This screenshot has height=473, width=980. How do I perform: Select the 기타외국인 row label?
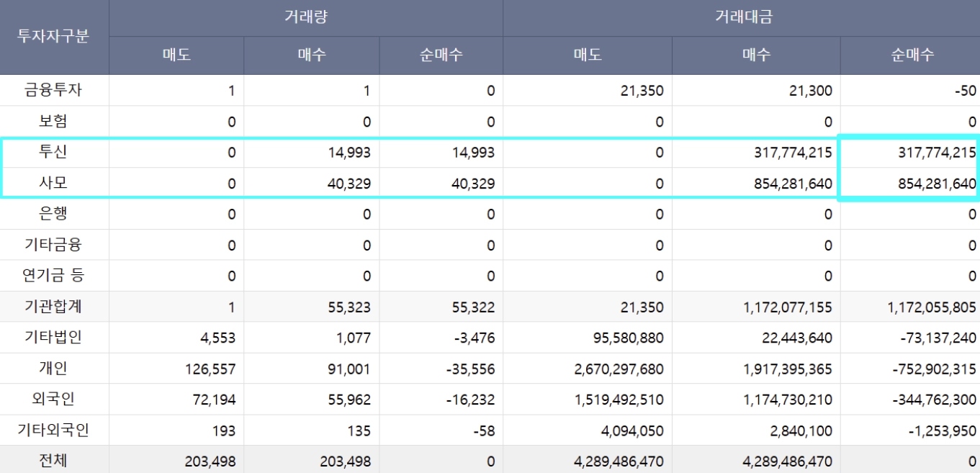[54, 431]
